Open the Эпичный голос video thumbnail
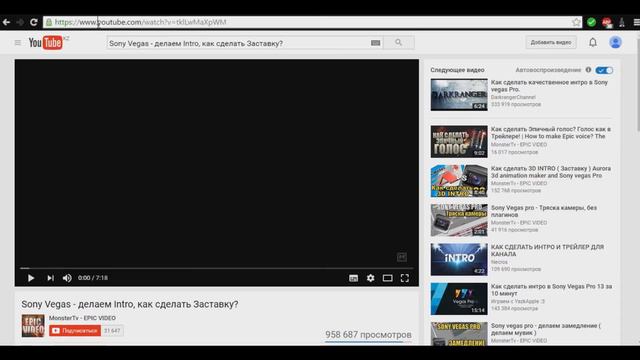The height and width of the screenshot is (360, 640). click(x=459, y=142)
